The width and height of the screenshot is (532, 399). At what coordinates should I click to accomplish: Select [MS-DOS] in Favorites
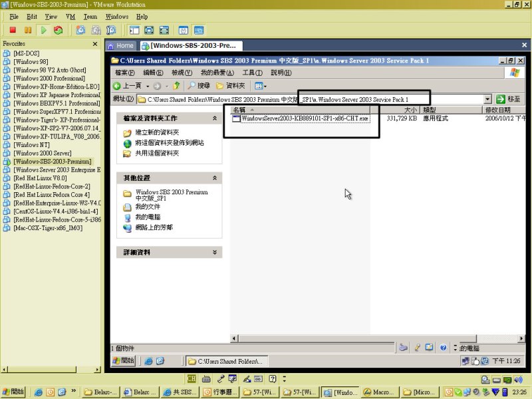click(27, 53)
